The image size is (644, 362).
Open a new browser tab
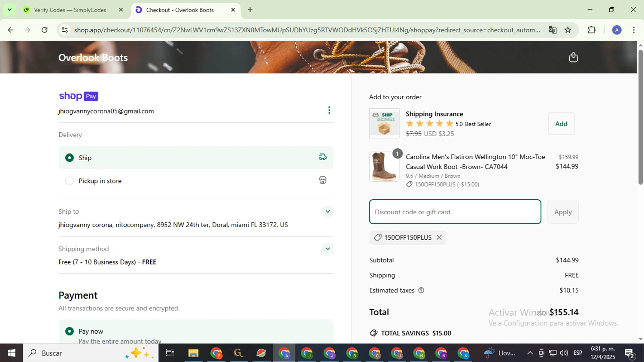click(250, 10)
